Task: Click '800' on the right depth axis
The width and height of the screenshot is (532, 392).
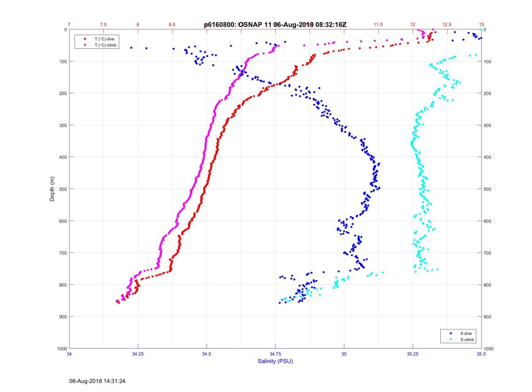Action: [488, 285]
